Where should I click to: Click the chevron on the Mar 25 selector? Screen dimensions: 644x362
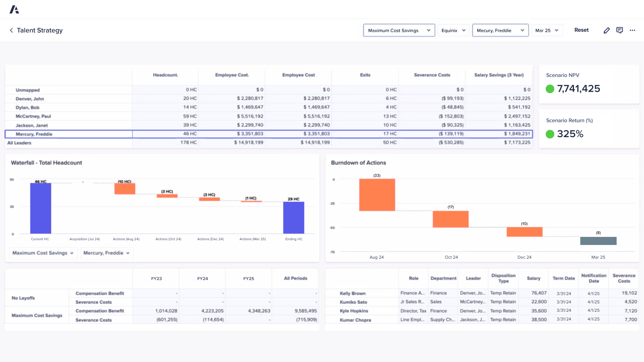[x=557, y=30]
